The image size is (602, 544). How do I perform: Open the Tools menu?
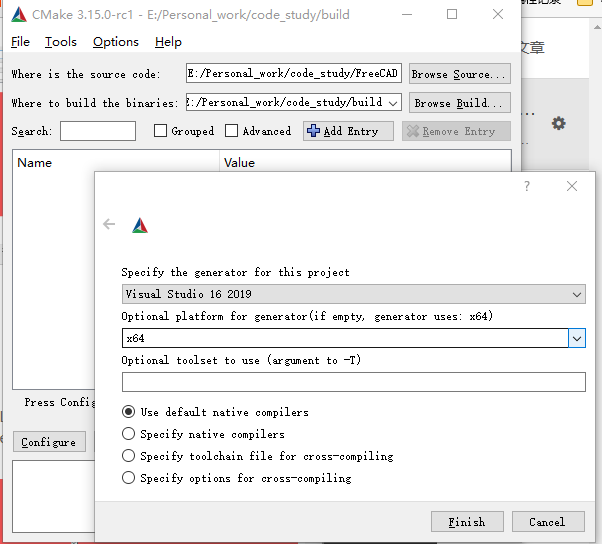pos(61,41)
